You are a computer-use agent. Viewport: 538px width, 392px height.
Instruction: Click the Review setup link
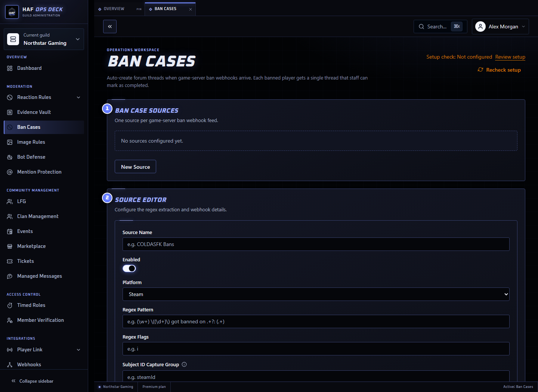click(510, 57)
